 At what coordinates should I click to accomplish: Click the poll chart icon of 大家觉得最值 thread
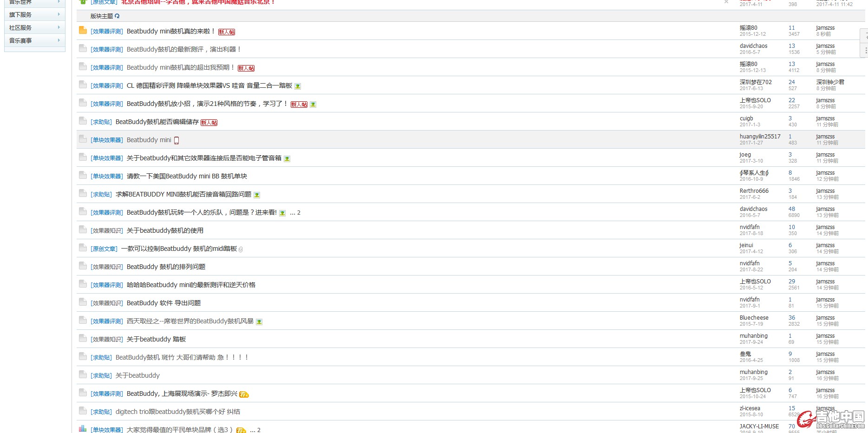(x=83, y=429)
